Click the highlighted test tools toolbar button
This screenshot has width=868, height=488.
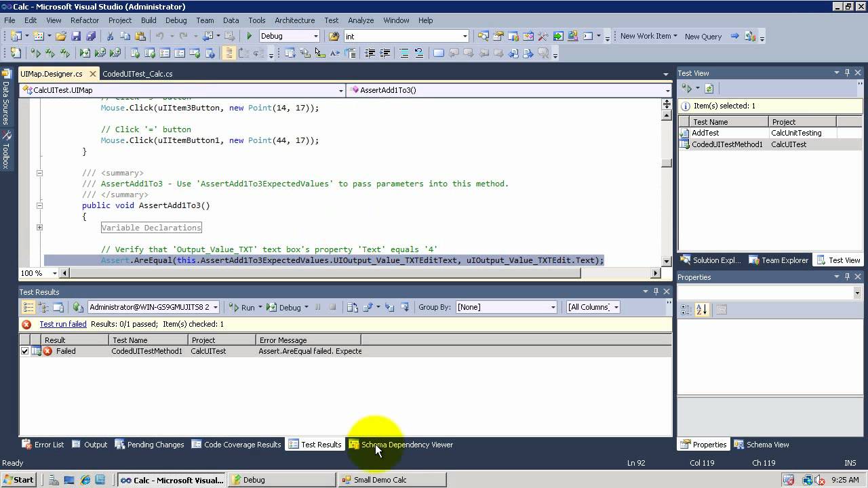point(229,53)
